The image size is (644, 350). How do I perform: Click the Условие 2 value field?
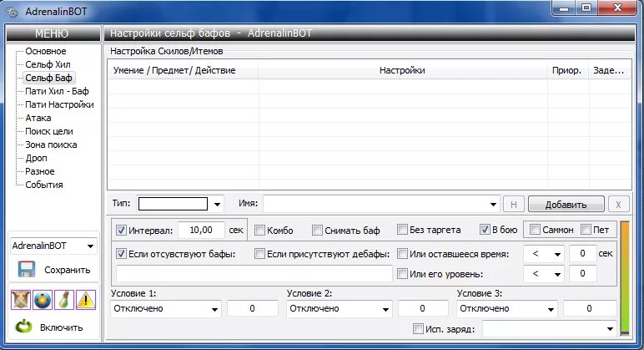pos(423,309)
